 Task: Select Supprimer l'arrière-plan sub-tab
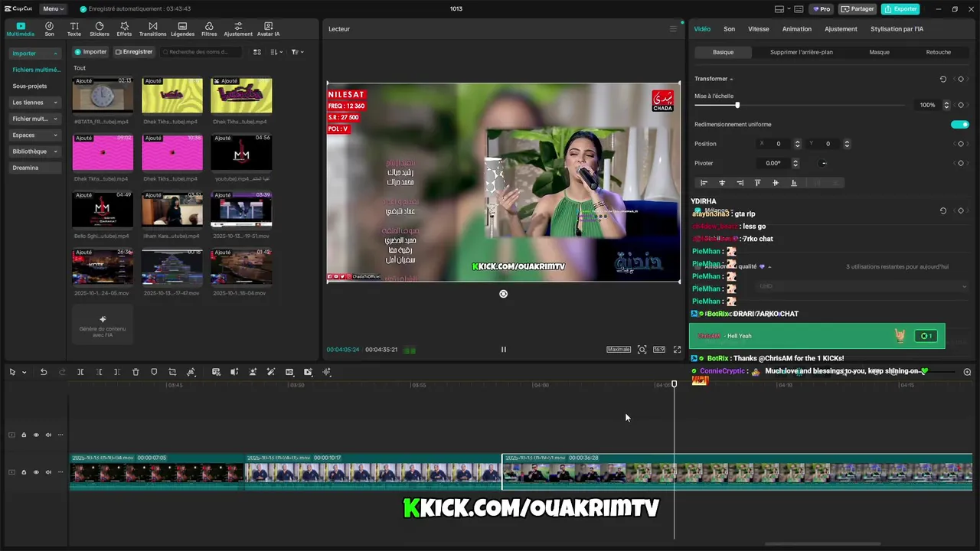[x=801, y=52]
